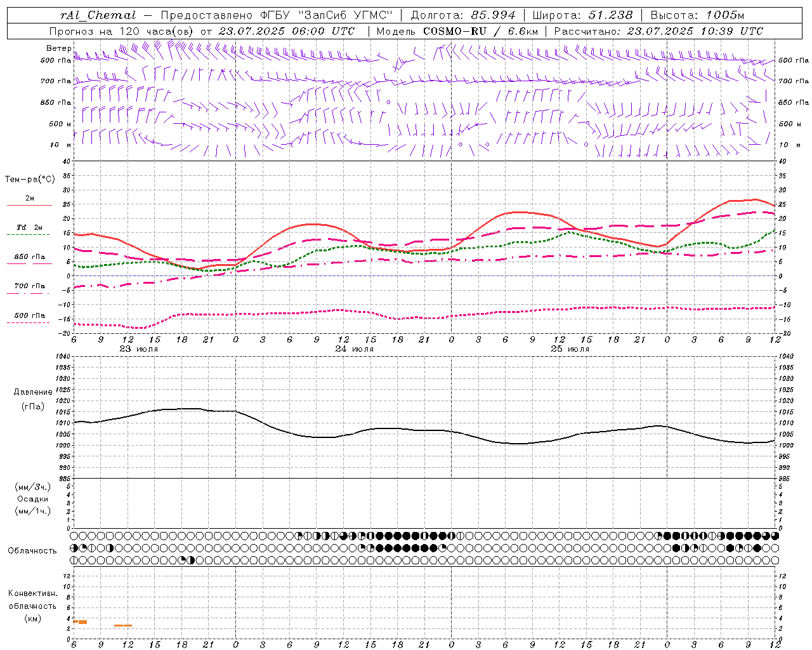Click the elevation value Высота: 1005м
The image size is (812, 650).
point(697,15)
